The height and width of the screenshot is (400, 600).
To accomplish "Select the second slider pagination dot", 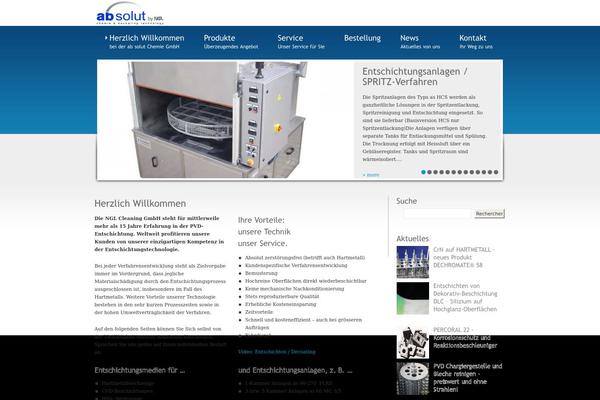I will coord(429,172).
